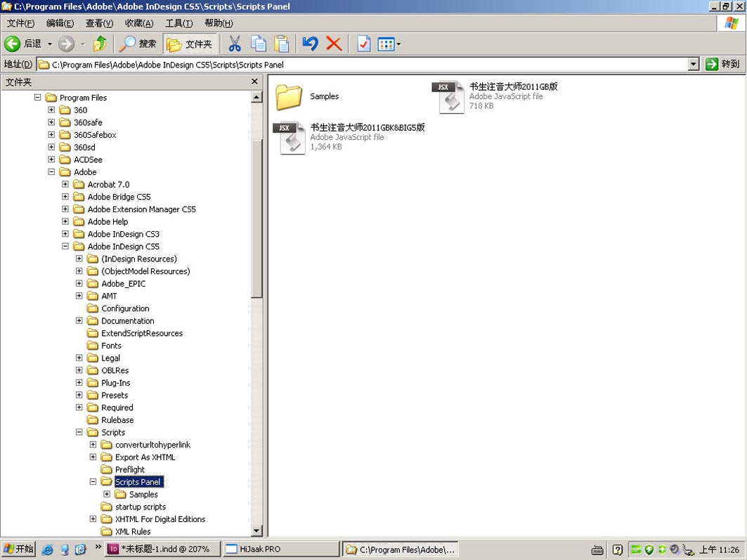Screen dimensions: 747x560
Task: Collapse the Adobe InDesign CS5 tree node
Action: click(65, 247)
